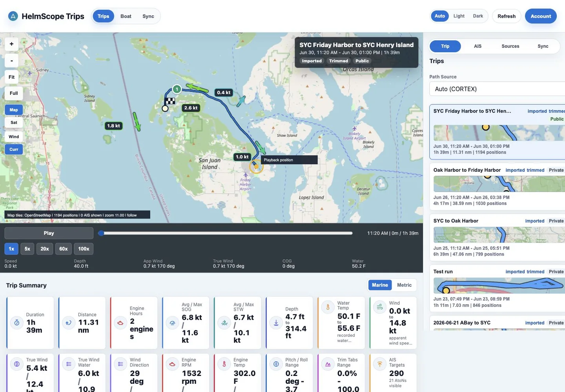Open the Boat top navigation tab
The height and width of the screenshot is (392, 565).
(x=126, y=16)
